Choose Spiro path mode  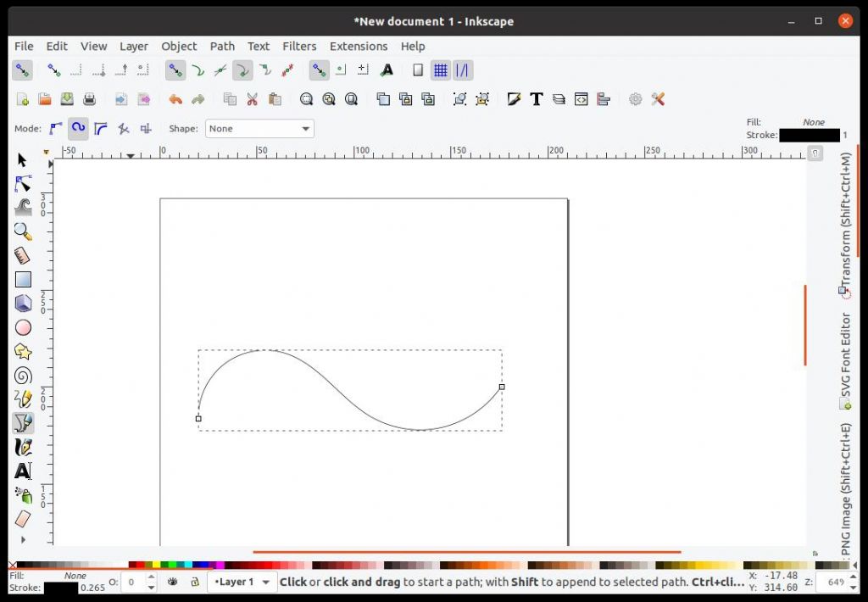[78, 129]
